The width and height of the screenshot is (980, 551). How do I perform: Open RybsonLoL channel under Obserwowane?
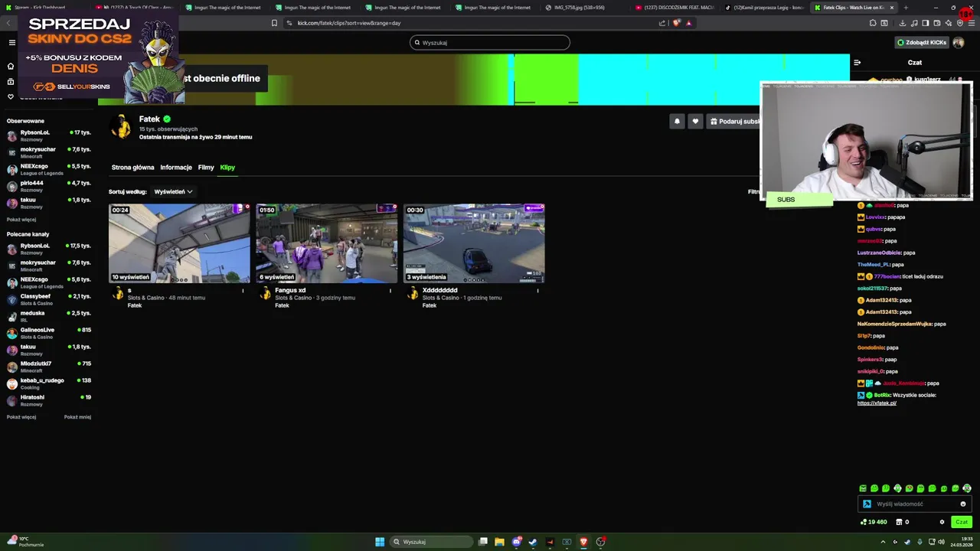(x=49, y=136)
